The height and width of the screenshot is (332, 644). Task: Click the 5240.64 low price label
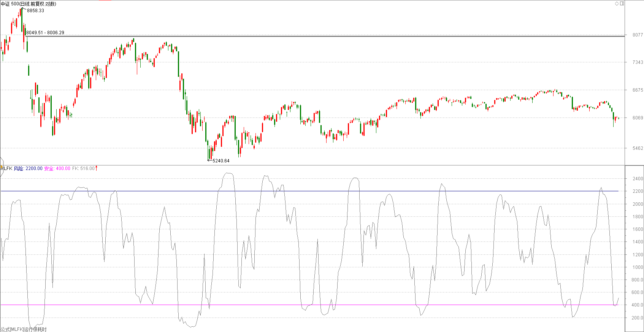221,161
